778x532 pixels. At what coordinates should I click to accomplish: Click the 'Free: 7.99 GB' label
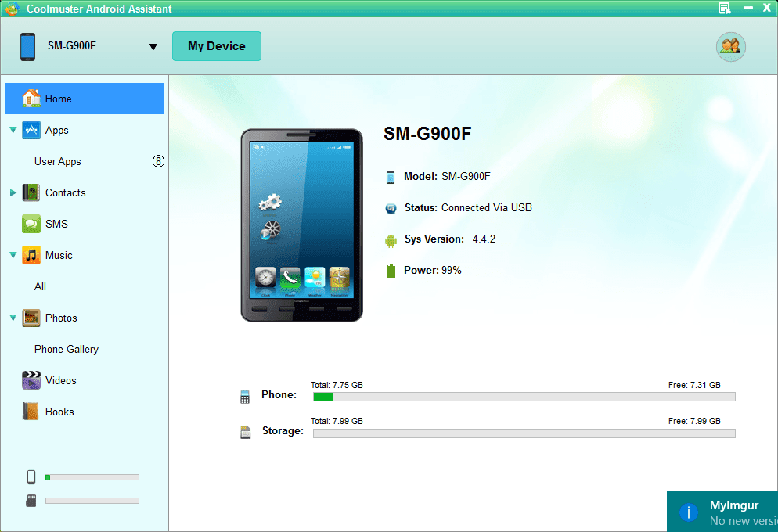point(694,421)
